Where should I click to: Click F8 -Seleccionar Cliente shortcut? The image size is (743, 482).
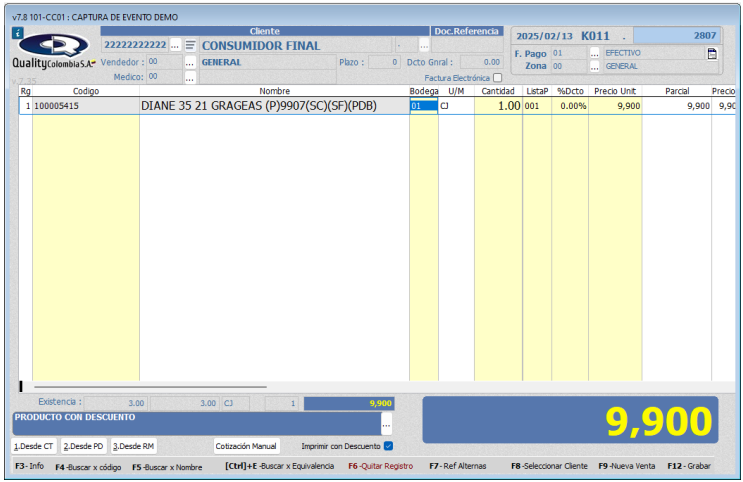tap(549, 466)
